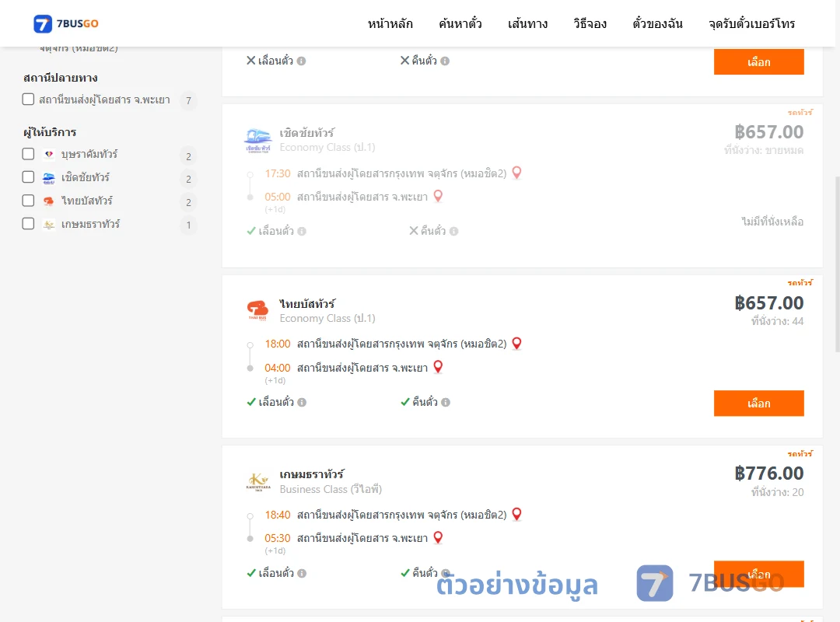Viewport: 840px width, 622px height.
Task: Click เกษมธราทัวร์ gold logo in results card
Action: 257,481
